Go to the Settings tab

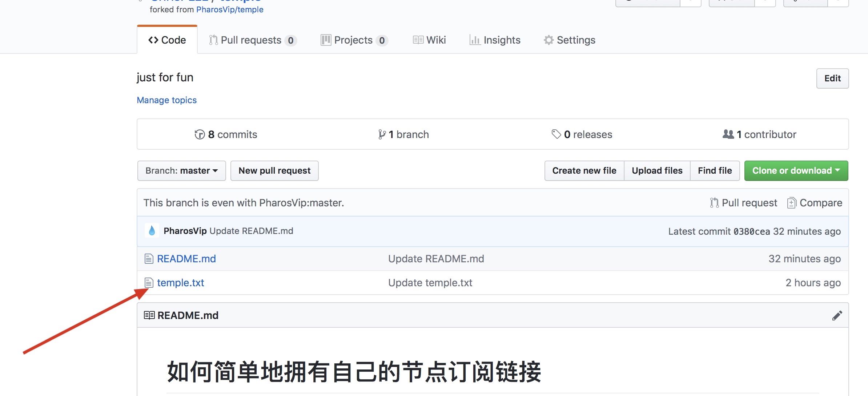click(569, 40)
